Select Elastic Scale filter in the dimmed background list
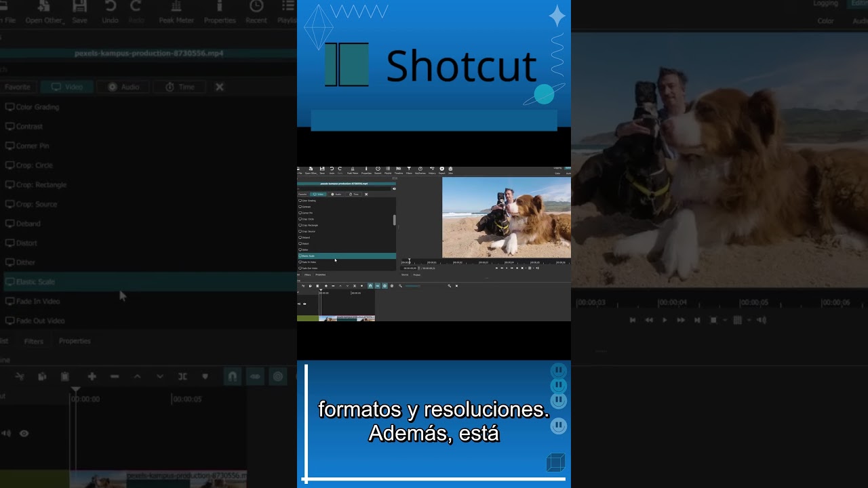This screenshot has height=488, width=868. point(148,282)
